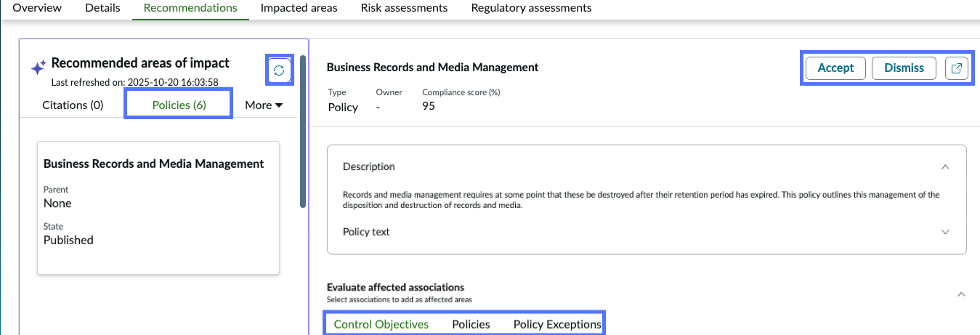The width and height of the screenshot is (980, 335).
Task: Click the Parent value None
Action: (57, 203)
